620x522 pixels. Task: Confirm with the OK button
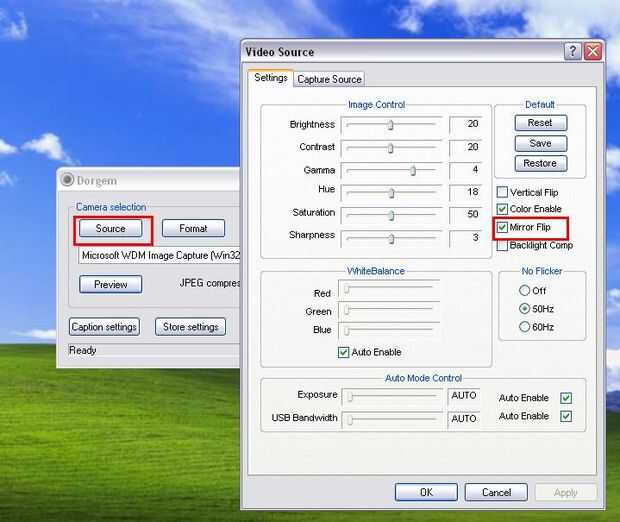pos(426,492)
